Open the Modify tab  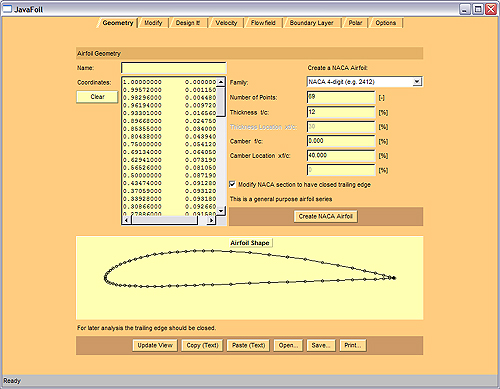pyautogui.click(x=153, y=23)
